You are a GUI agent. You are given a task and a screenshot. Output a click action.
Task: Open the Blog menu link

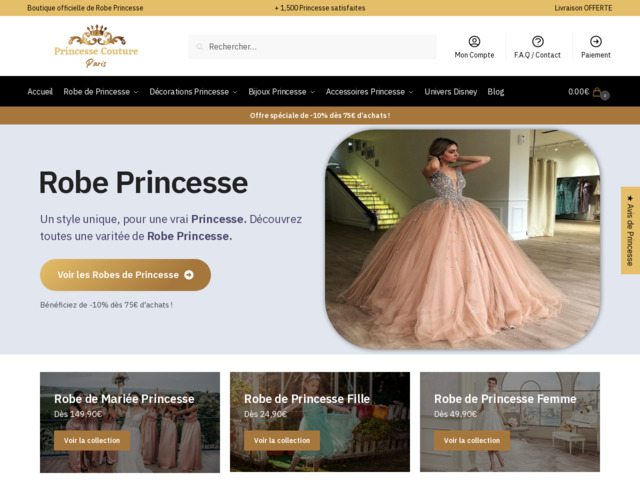pyautogui.click(x=496, y=92)
